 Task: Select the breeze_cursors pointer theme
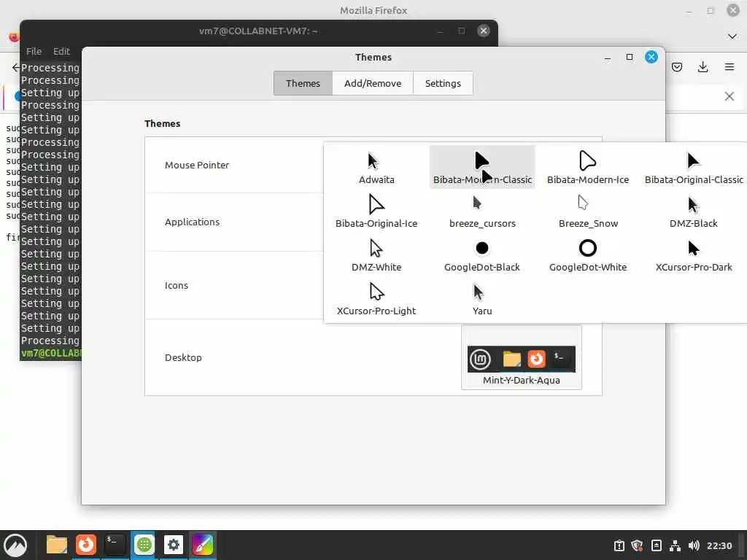[x=482, y=211]
